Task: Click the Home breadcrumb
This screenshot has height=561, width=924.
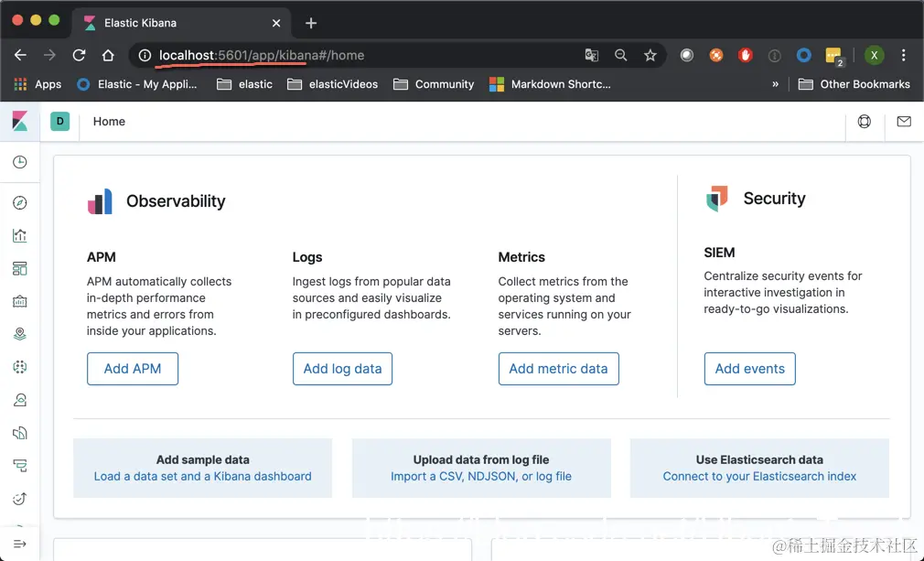Action: [109, 122]
